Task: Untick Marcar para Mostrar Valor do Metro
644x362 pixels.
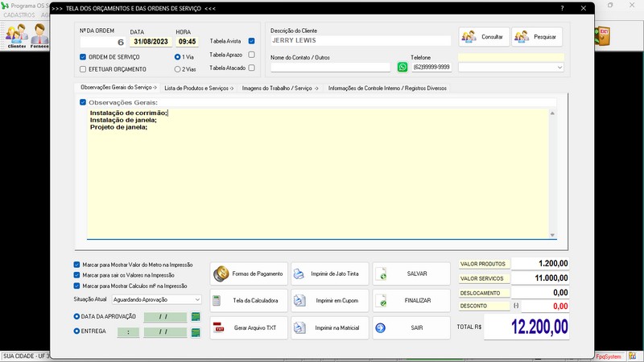Action: [76, 264]
